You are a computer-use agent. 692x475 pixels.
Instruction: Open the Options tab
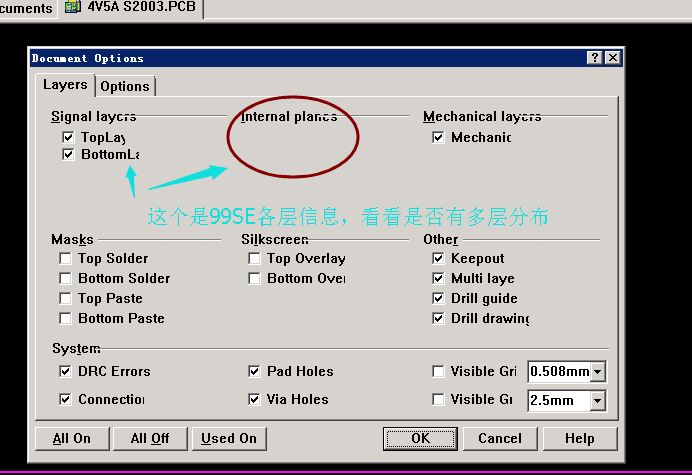125,86
